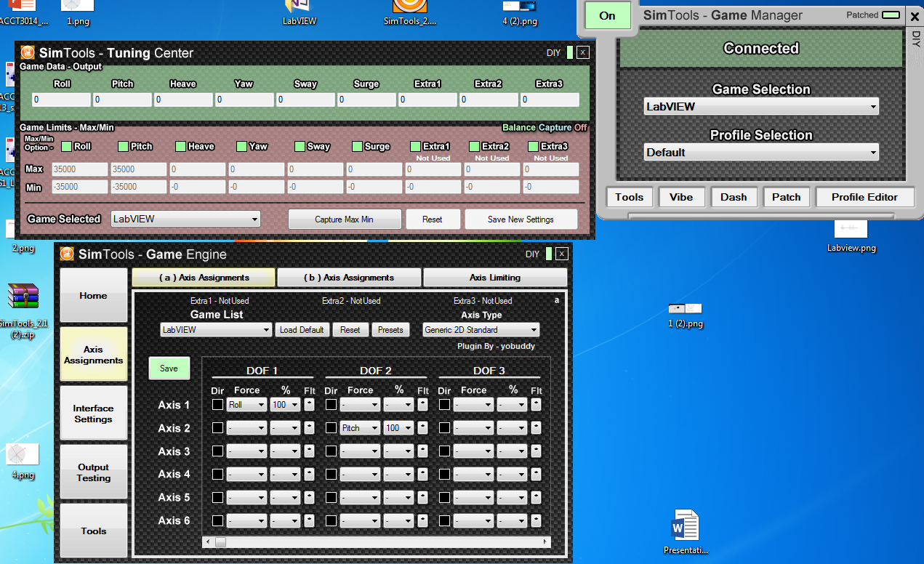Click the Roll output field in Game Data
The width and height of the screenshot is (924, 564).
61,100
